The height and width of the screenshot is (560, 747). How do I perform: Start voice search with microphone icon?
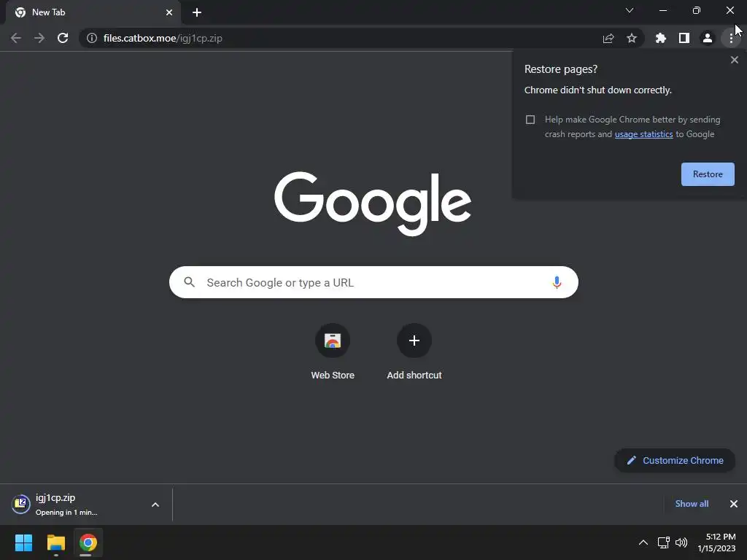coord(557,282)
